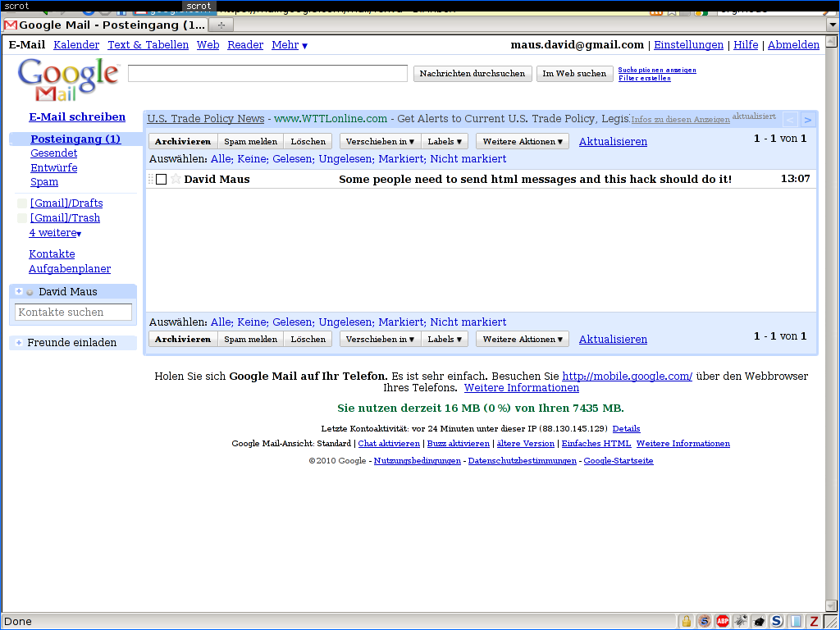840x630 pixels.
Task: Focus the mail search input field
Action: click(x=268, y=73)
